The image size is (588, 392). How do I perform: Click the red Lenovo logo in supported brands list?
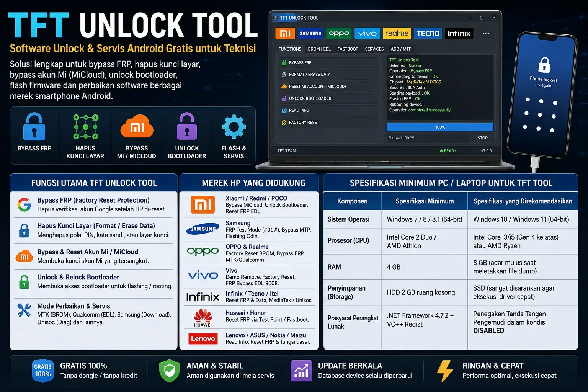(203, 338)
